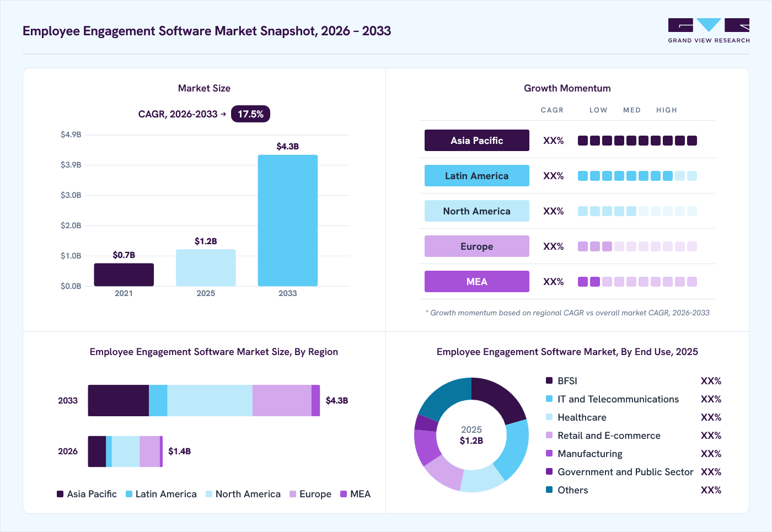Click the Manufacturing legend color swatch
This screenshot has width=772, height=532.
(549, 453)
